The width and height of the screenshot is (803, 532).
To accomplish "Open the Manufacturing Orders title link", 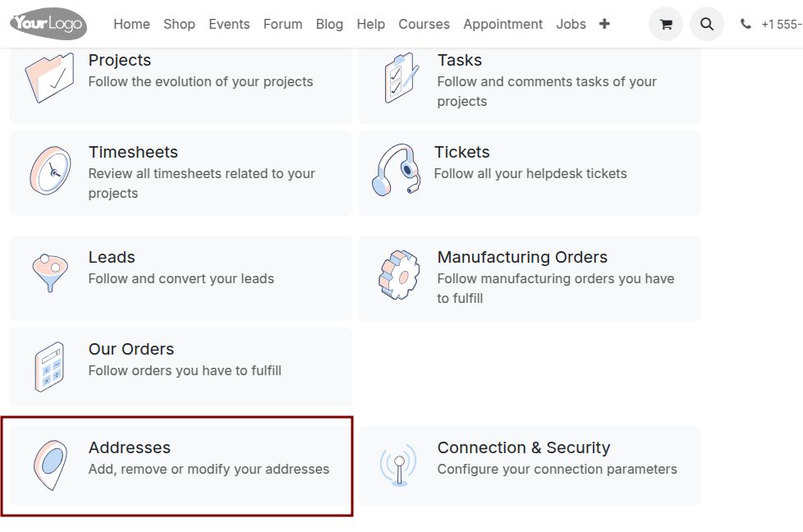I will click(x=522, y=257).
